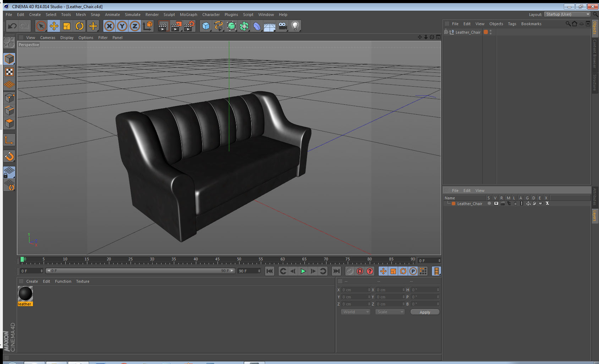599x364 pixels.
Task: Switch coordinate system icon
Action: click(x=148, y=26)
